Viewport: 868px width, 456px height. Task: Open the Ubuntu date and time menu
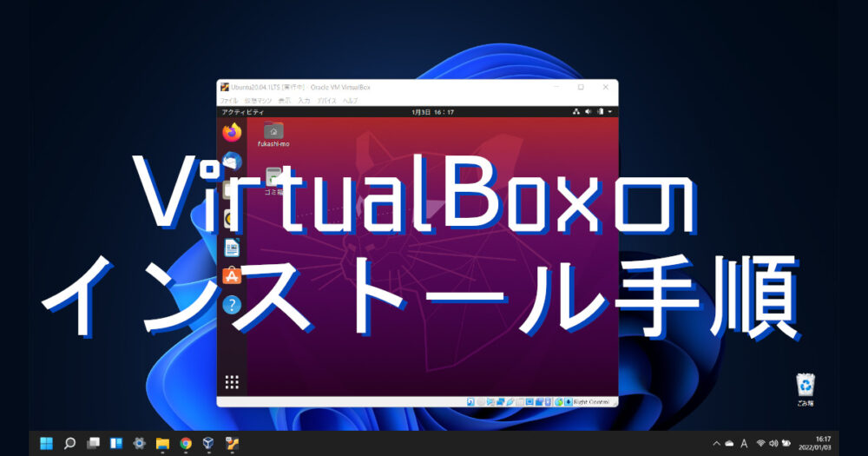pos(433,112)
